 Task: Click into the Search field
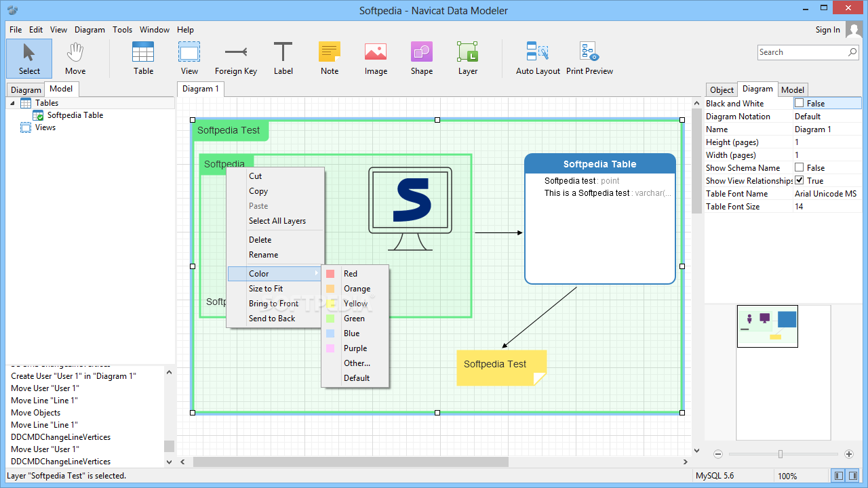pyautogui.click(x=802, y=52)
